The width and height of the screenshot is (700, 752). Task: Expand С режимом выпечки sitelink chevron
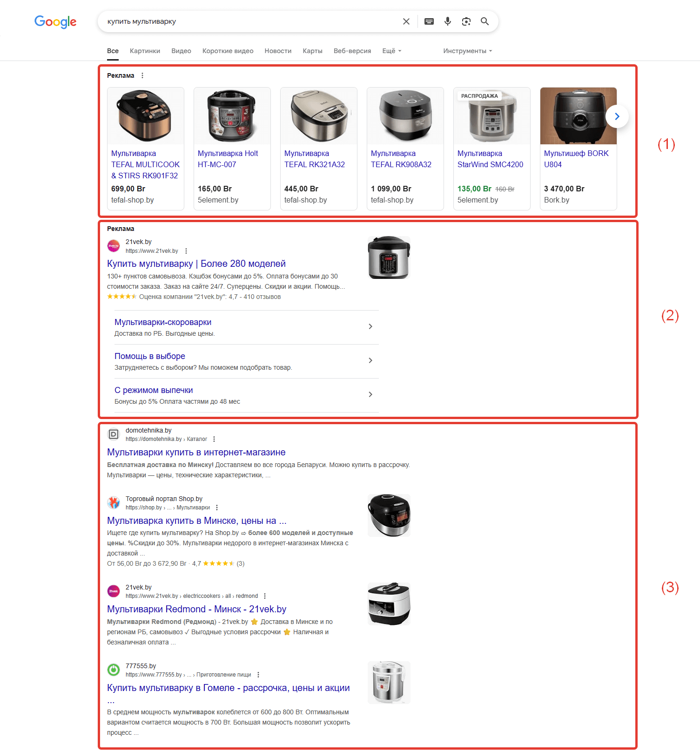click(370, 394)
